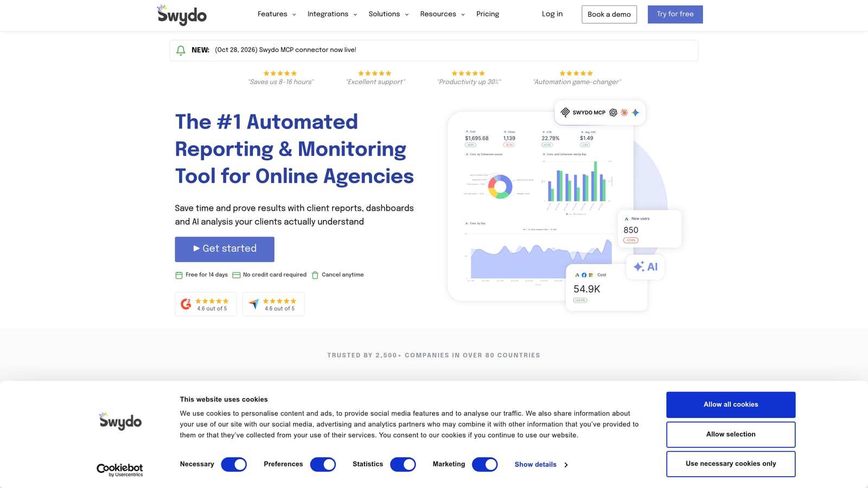868x488 pixels.
Task: Open the Pricing page
Action: point(488,14)
